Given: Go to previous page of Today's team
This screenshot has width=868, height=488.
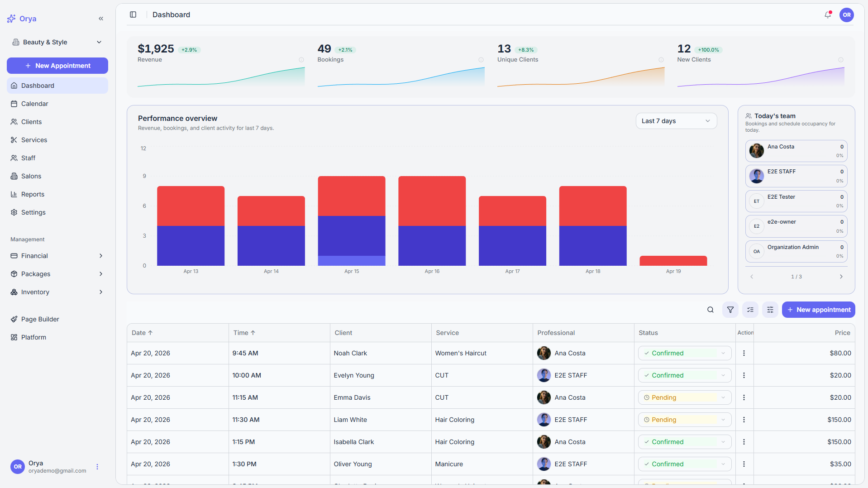Looking at the screenshot, I should [x=752, y=277].
